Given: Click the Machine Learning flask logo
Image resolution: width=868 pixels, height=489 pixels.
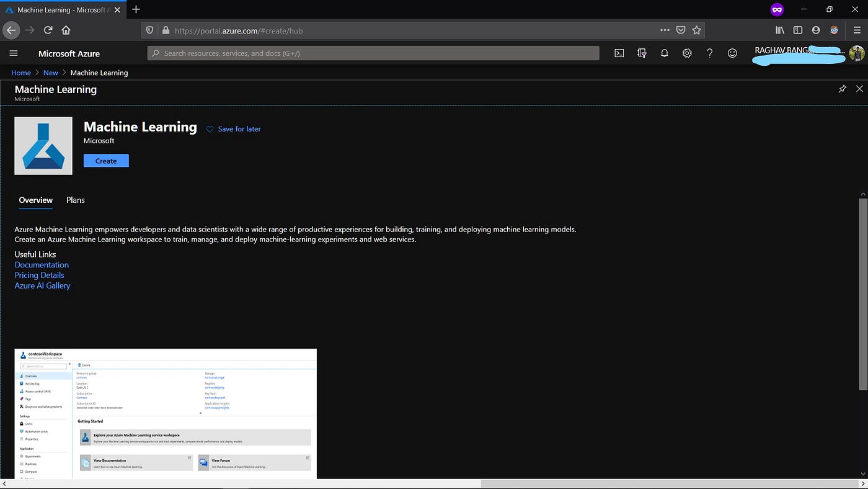Looking at the screenshot, I should [x=43, y=146].
